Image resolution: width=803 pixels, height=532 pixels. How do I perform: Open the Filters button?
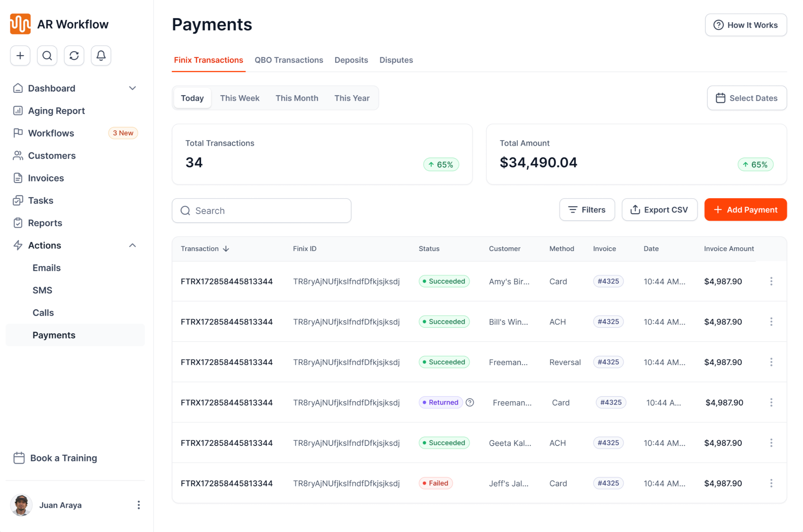click(587, 210)
